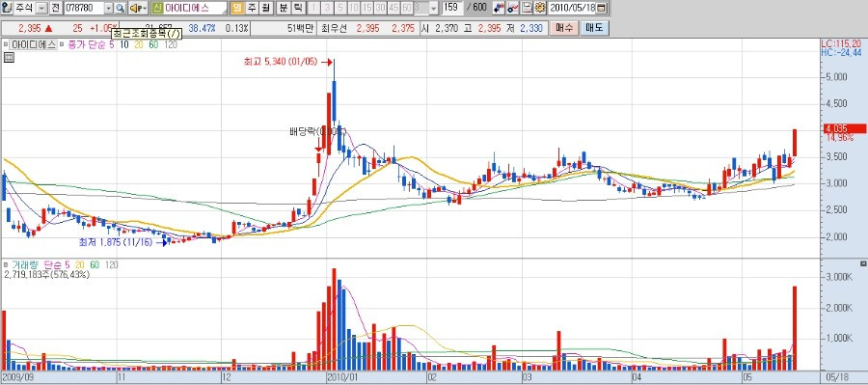Click the red-blue arrows compare icon
Viewport: 868px width, 385px height.
(499, 8)
